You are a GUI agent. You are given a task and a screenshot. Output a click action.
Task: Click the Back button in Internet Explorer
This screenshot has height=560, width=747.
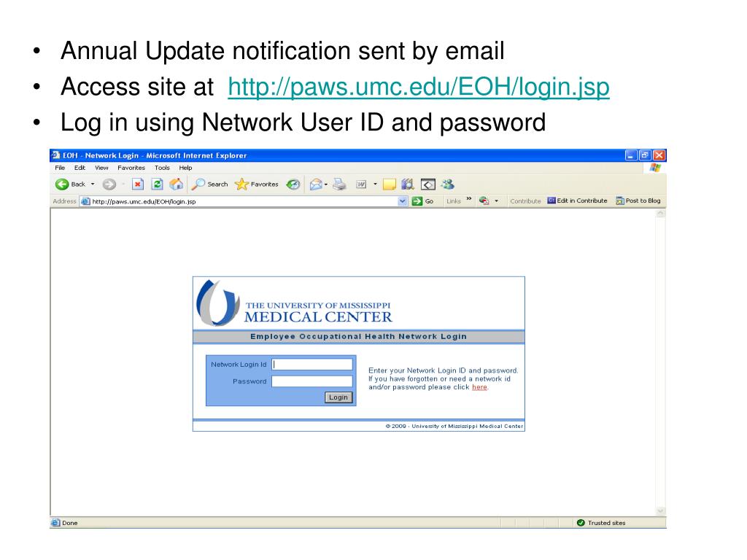[x=70, y=184]
